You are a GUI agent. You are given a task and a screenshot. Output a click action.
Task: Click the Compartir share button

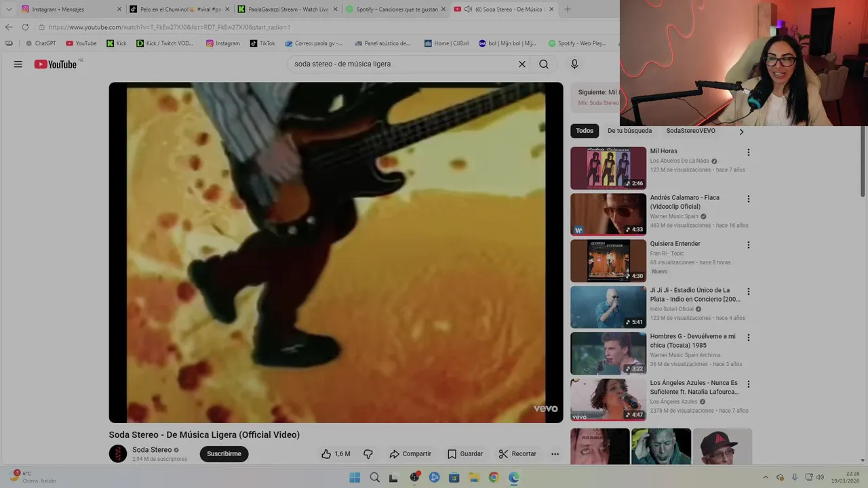[x=410, y=454]
